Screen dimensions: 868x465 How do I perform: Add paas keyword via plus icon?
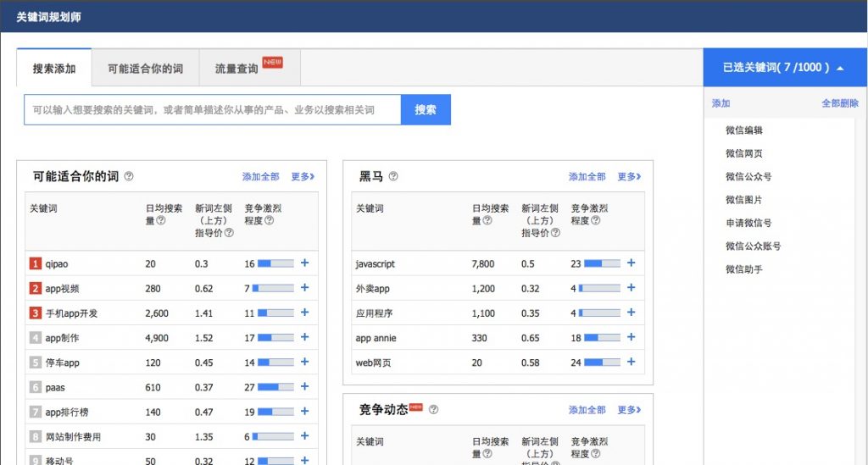(305, 386)
